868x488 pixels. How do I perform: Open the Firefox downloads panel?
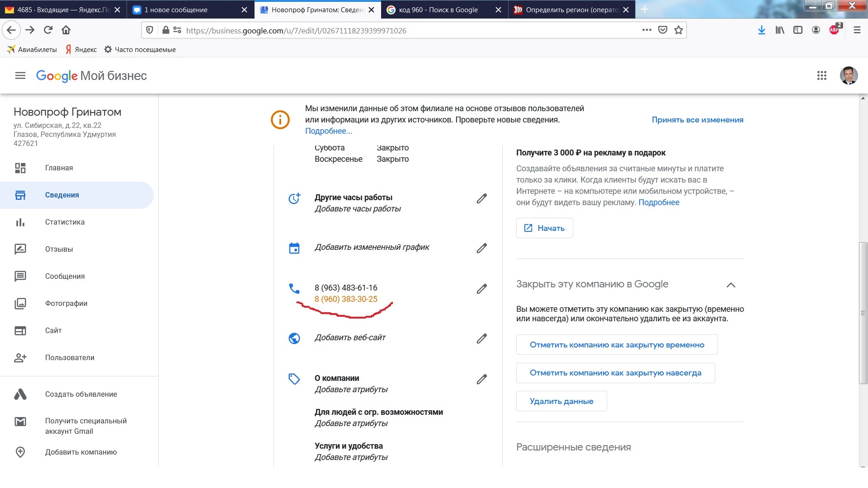(762, 30)
